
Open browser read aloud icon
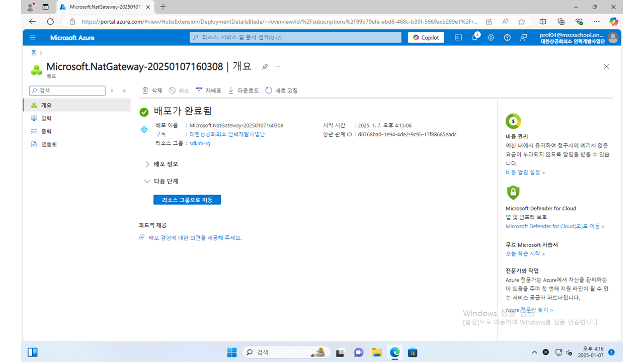point(505,22)
